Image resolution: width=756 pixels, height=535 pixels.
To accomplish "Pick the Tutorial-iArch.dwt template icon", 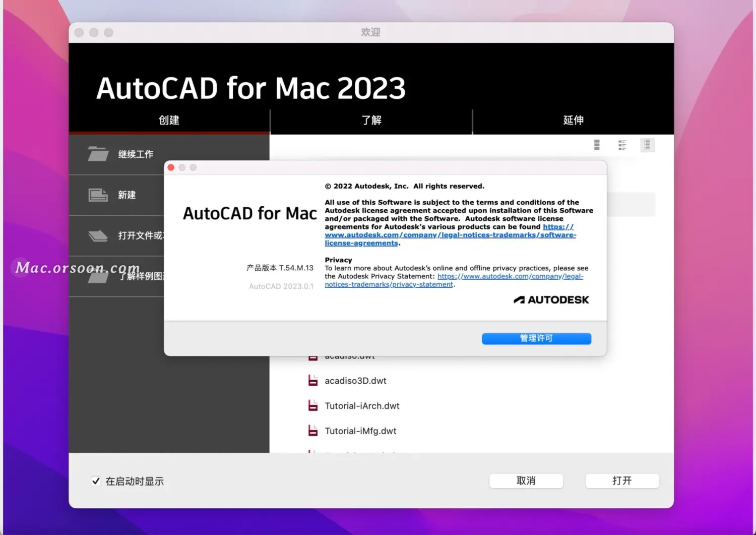I will click(x=313, y=406).
